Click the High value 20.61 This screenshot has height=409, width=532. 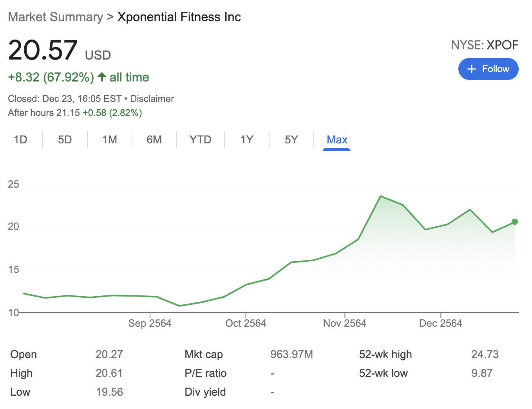click(x=109, y=373)
